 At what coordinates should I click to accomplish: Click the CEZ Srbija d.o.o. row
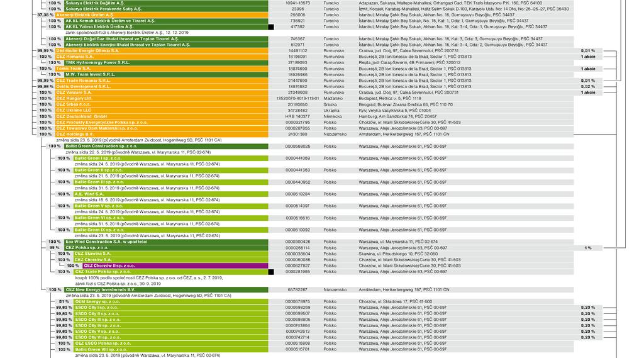pyautogui.click(x=162, y=104)
